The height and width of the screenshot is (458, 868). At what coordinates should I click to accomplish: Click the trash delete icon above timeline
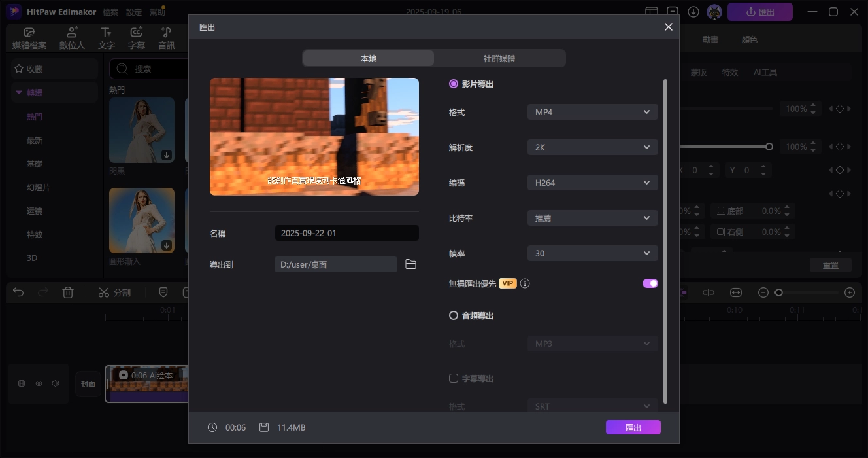coord(67,292)
